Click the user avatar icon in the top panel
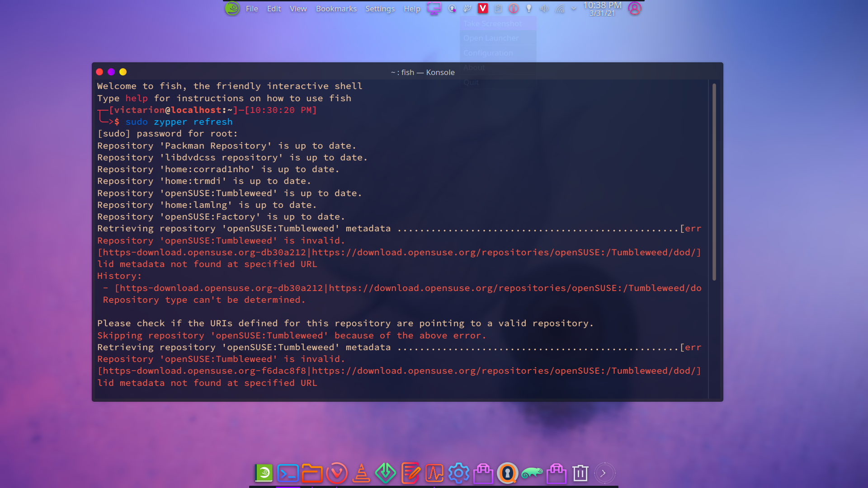The width and height of the screenshot is (868, 488). [x=635, y=9]
